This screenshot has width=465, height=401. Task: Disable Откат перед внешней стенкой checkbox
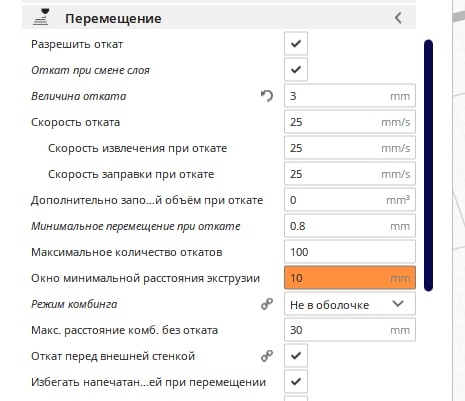[296, 356]
